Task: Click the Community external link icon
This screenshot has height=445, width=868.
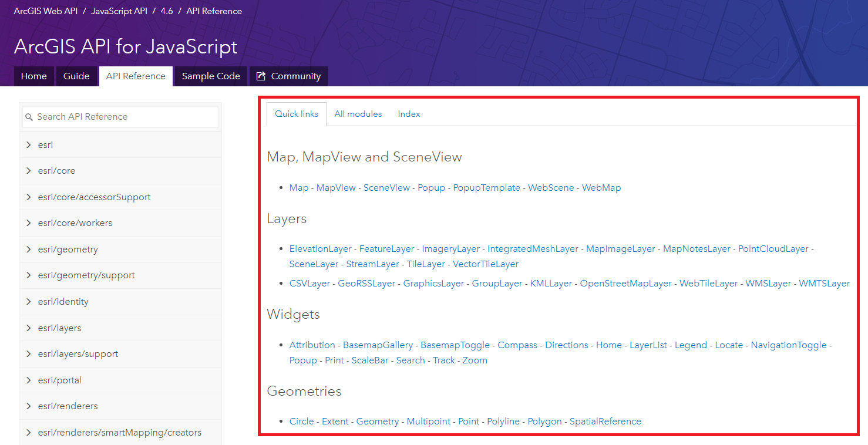Action: [260, 76]
